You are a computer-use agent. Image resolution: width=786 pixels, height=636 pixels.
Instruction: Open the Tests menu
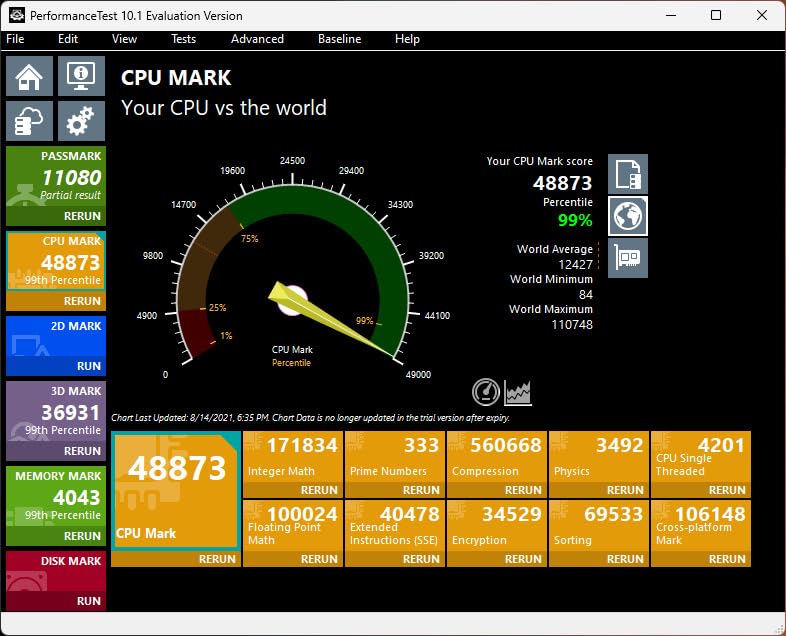(x=183, y=39)
